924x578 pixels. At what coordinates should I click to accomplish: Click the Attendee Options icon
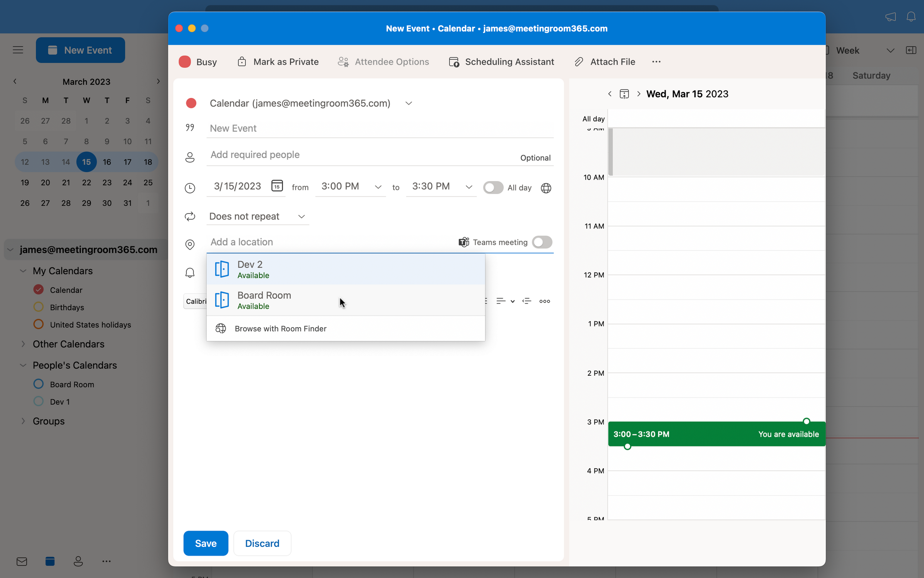(x=344, y=61)
